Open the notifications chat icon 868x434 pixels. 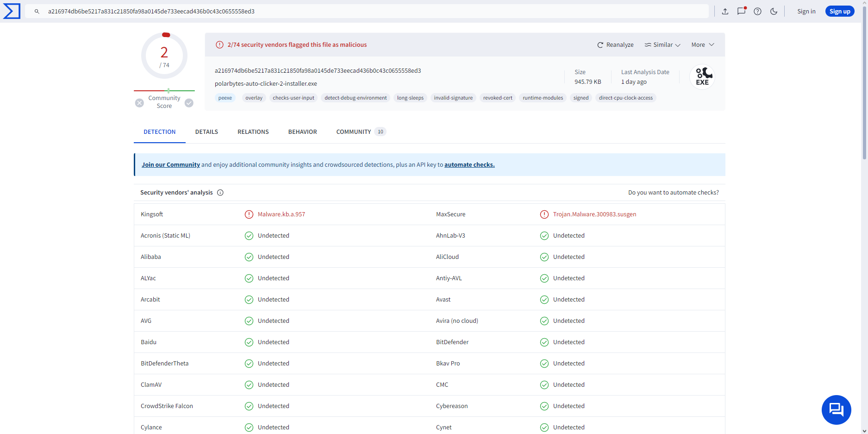(x=741, y=11)
